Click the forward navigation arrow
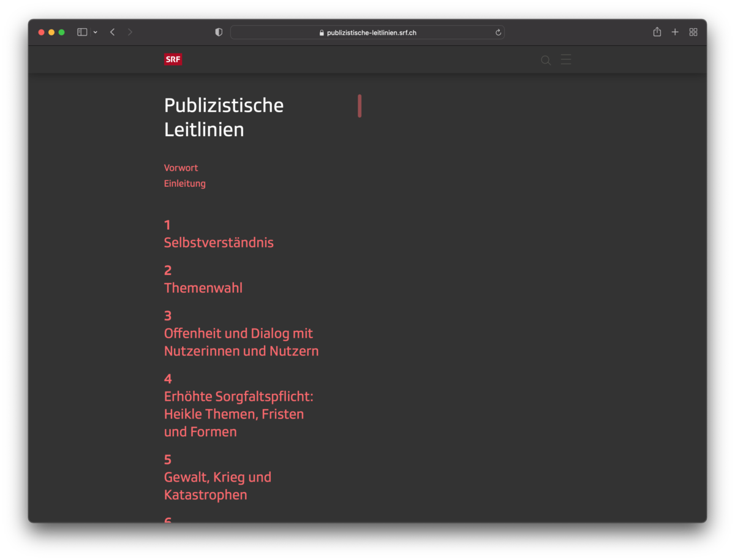Viewport: 735px width, 560px height. [130, 32]
